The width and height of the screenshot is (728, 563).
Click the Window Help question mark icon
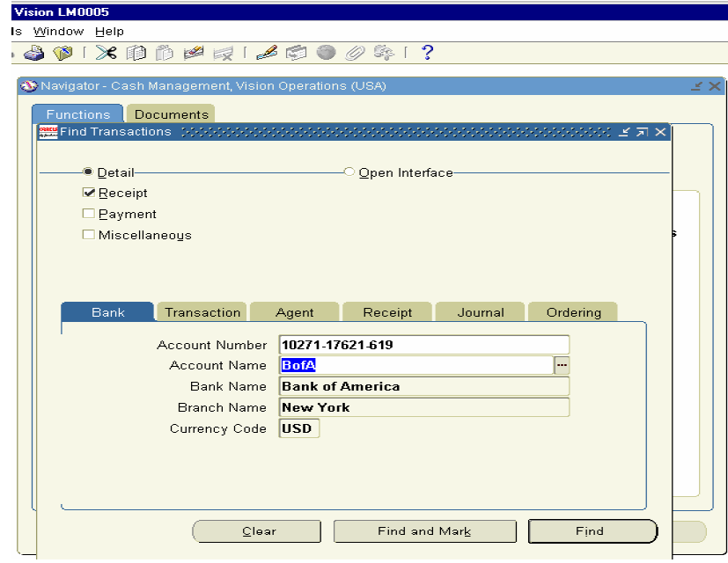(x=426, y=53)
